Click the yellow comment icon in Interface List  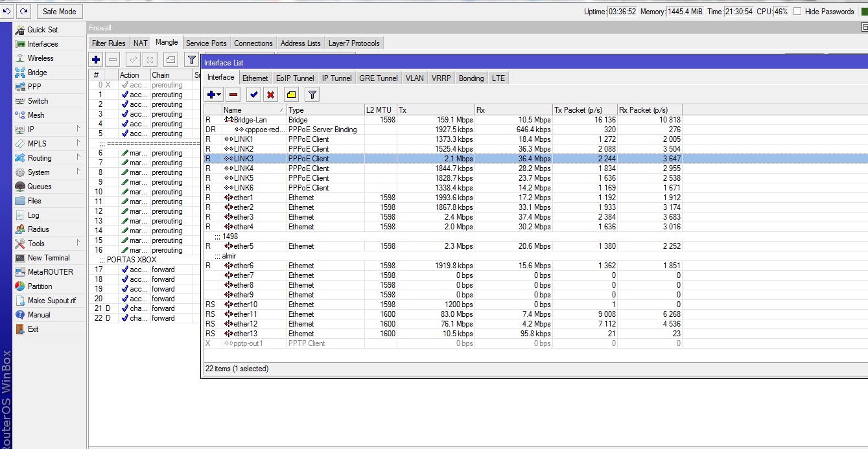point(291,95)
